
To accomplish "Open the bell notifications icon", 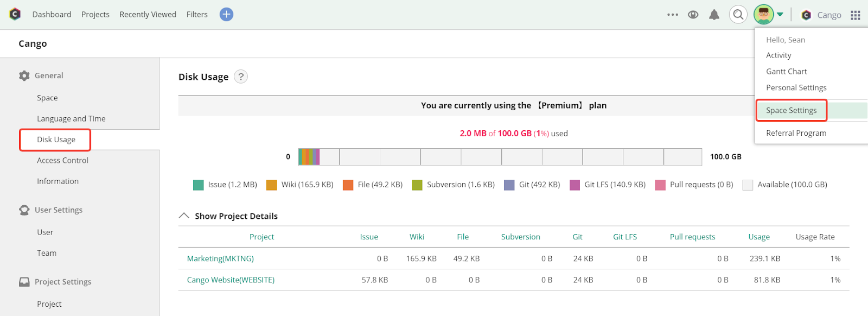I will tap(714, 15).
